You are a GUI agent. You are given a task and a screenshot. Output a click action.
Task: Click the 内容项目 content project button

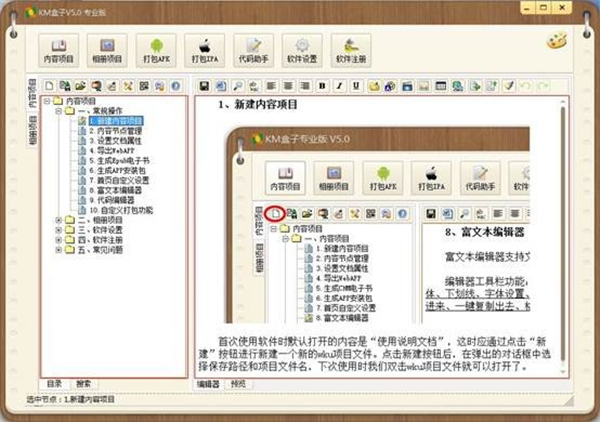point(59,51)
